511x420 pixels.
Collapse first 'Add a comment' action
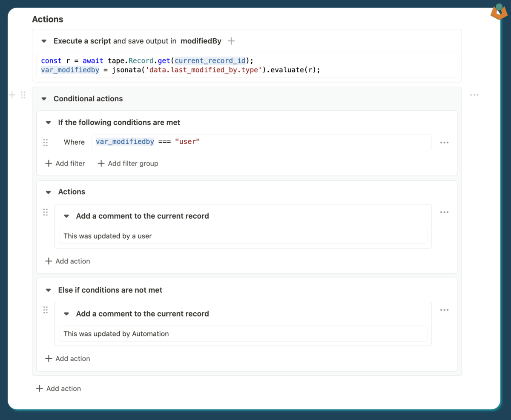click(x=66, y=216)
